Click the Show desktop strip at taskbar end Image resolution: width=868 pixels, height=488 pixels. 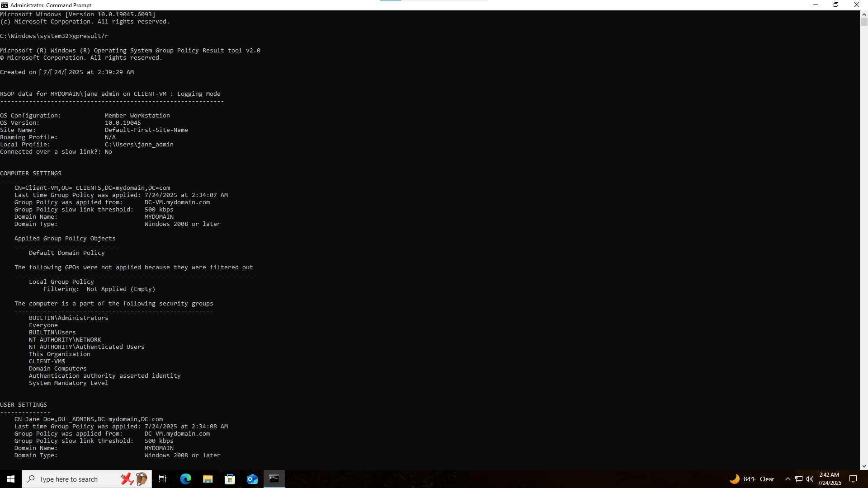(x=866, y=479)
